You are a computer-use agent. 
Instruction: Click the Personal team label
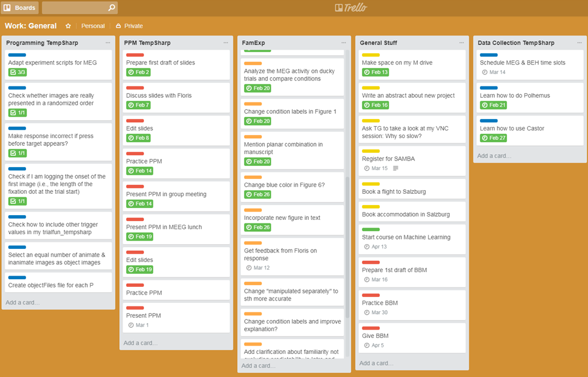point(92,26)
